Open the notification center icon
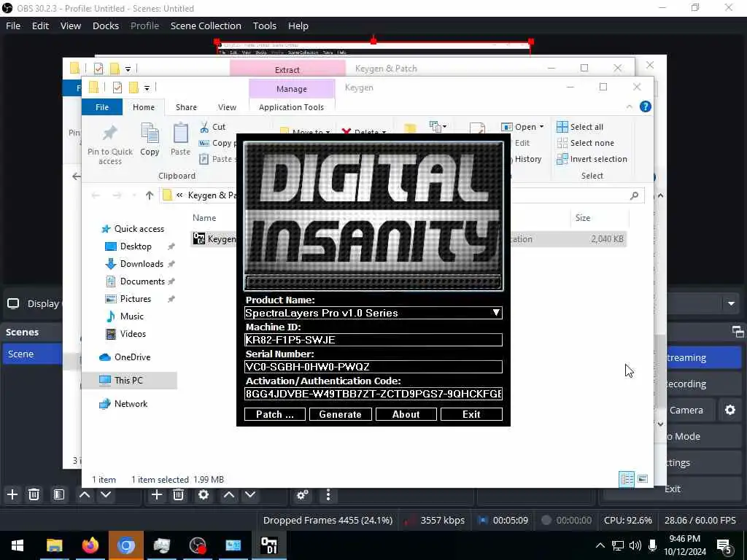Viewport: 747px width, 560px height. click(x=724, y=546)
